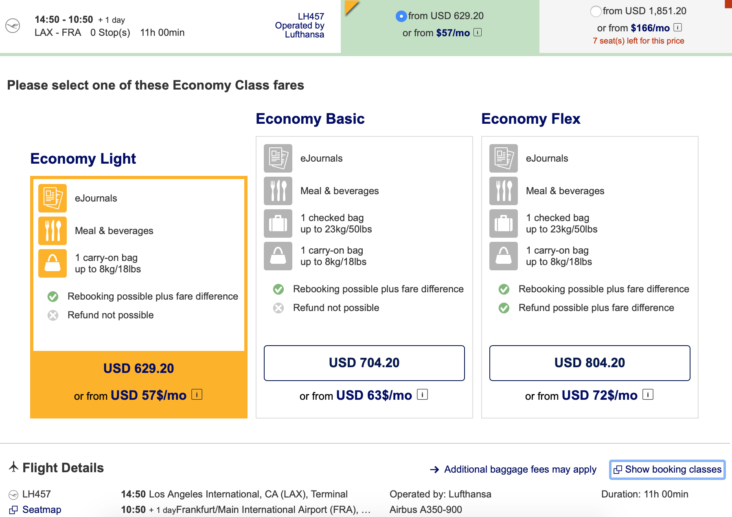Click the checked bag suitcase icon in Economy Basic
732x517 pixels.
point(278,224)
